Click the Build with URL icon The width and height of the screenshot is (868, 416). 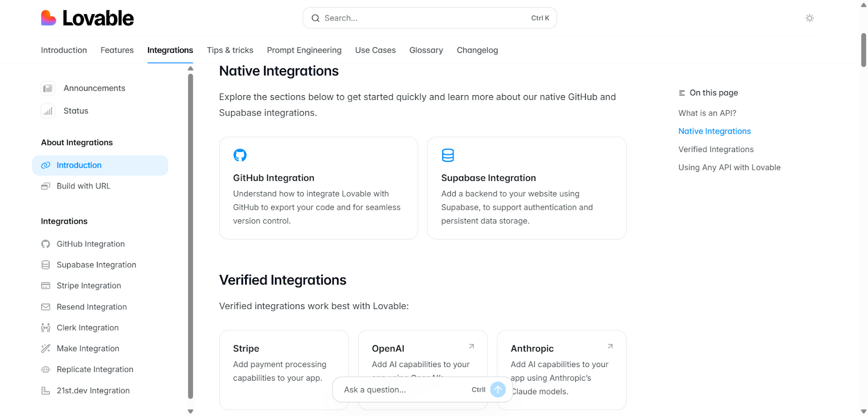click(x=46, y=186)
